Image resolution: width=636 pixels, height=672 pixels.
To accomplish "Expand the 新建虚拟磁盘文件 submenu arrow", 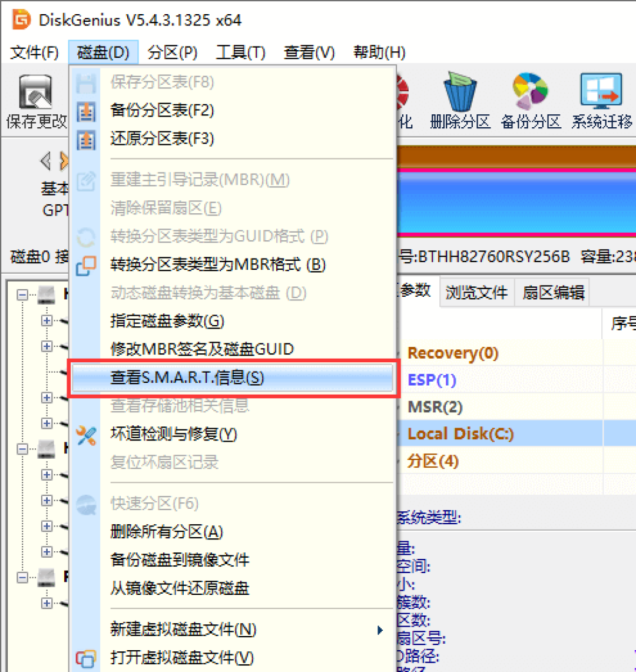I will [380, 630].
